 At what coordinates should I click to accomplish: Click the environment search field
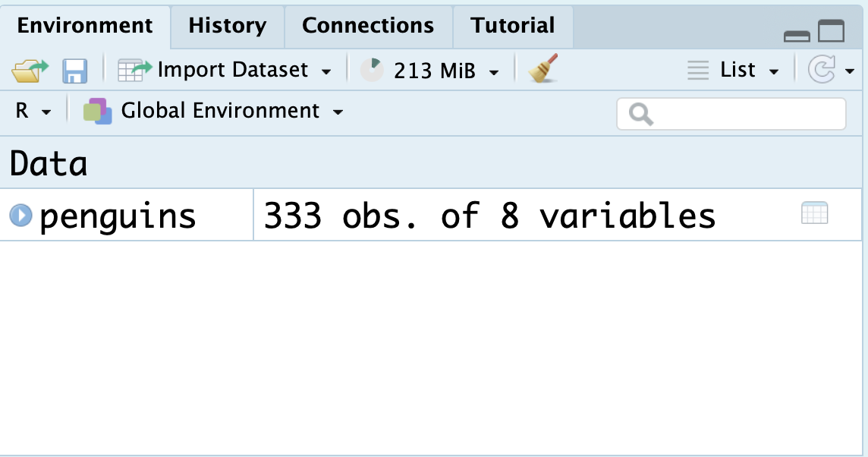point(731,114)
